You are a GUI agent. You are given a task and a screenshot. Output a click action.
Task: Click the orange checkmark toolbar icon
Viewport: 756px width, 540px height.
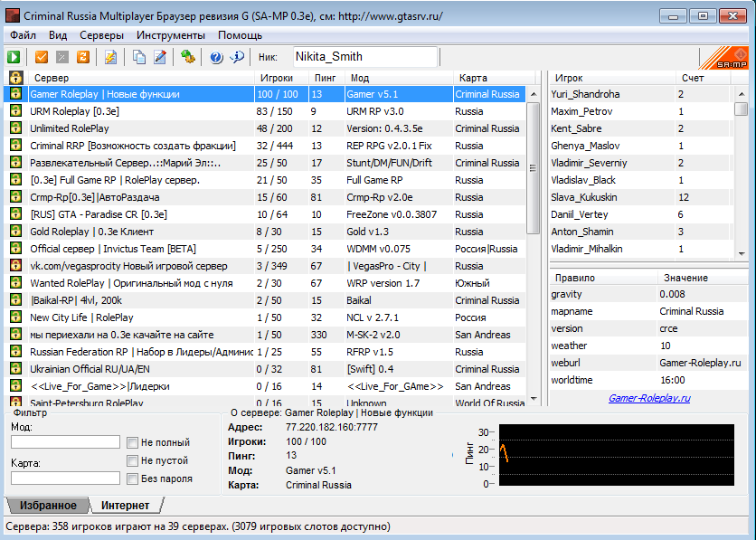click(42, 57)
